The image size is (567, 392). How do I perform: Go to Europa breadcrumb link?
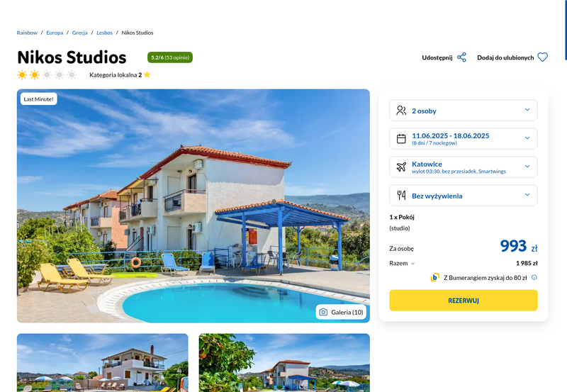[55, 33]
